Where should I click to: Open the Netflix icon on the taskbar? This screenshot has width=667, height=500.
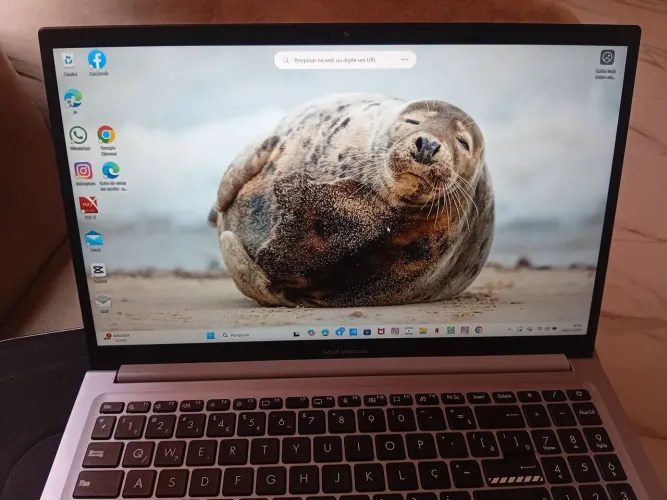(437, 330)
